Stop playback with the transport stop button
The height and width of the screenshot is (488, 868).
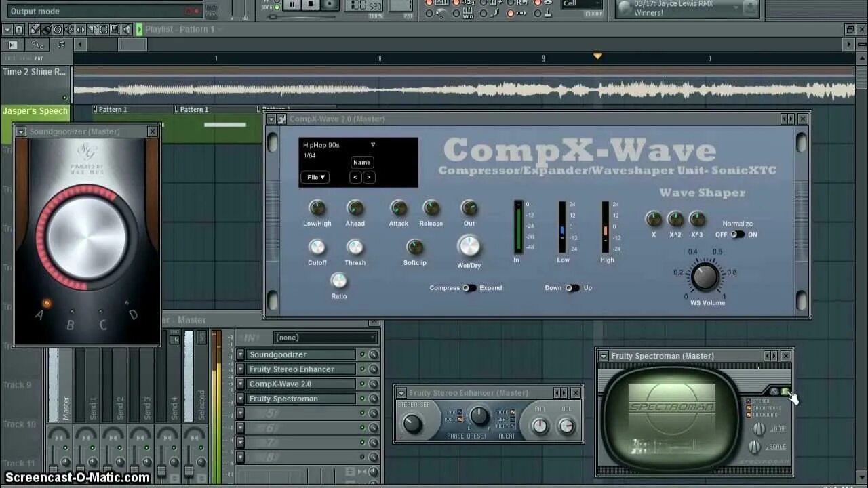click(311, 4)
